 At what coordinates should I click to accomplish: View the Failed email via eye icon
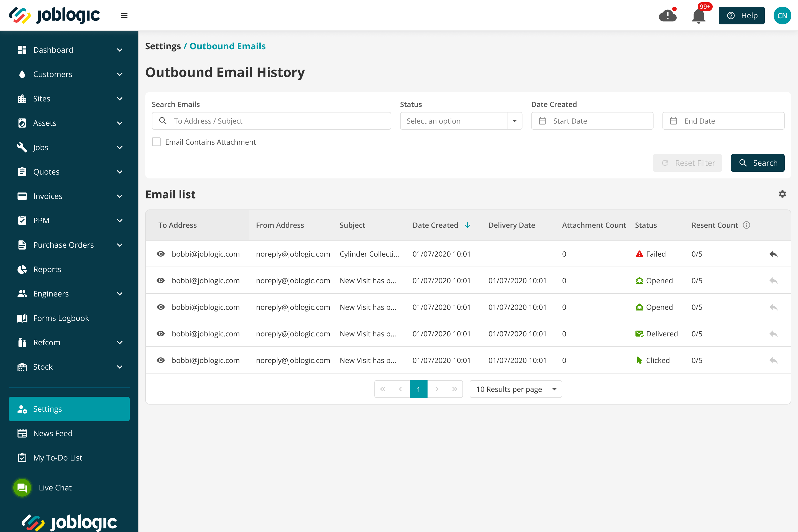tap(161, 254)
